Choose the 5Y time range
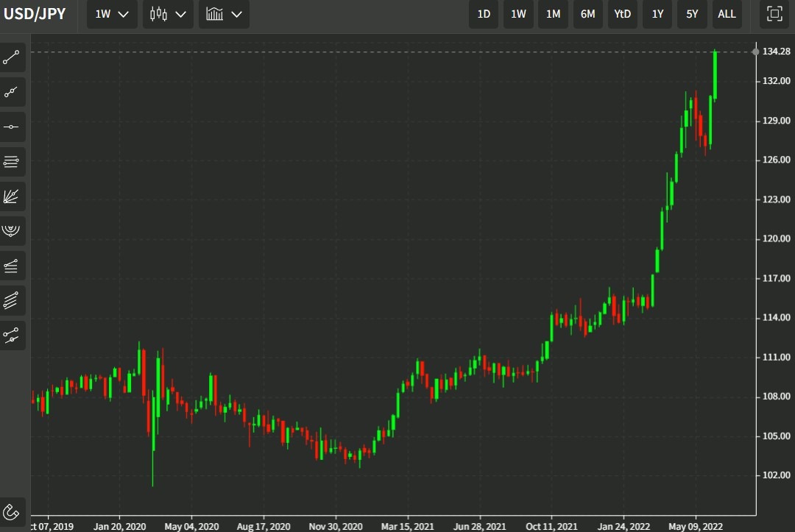 (x=692, y=14)
